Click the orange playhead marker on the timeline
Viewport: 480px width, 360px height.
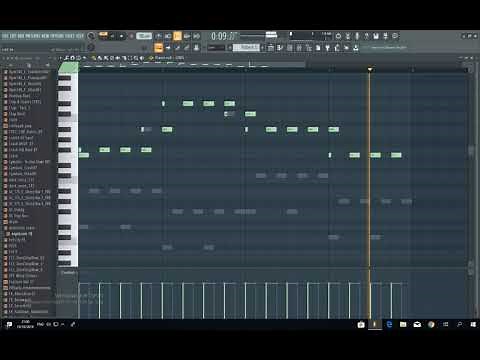(370, 69)
